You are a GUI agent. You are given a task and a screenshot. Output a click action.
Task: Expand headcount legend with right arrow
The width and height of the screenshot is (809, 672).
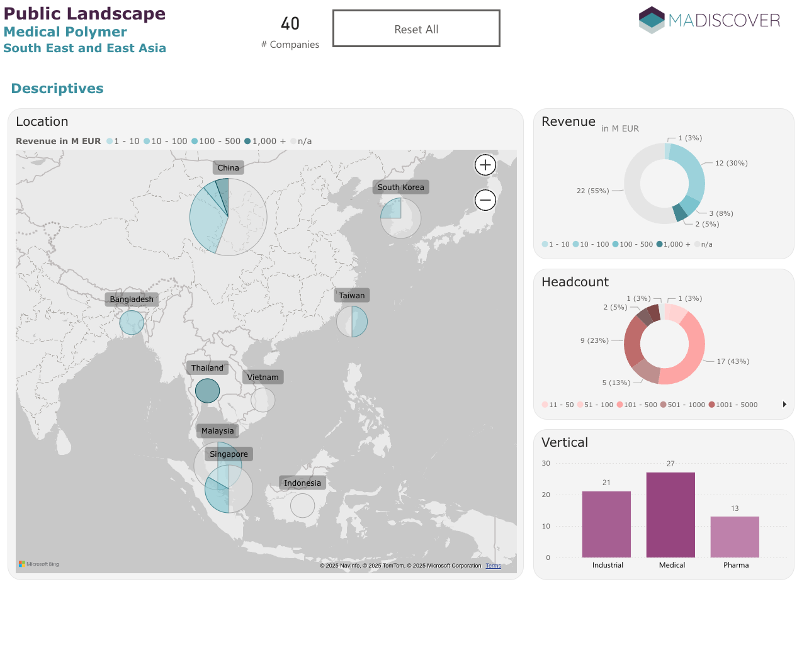click(x=784, y=405)
